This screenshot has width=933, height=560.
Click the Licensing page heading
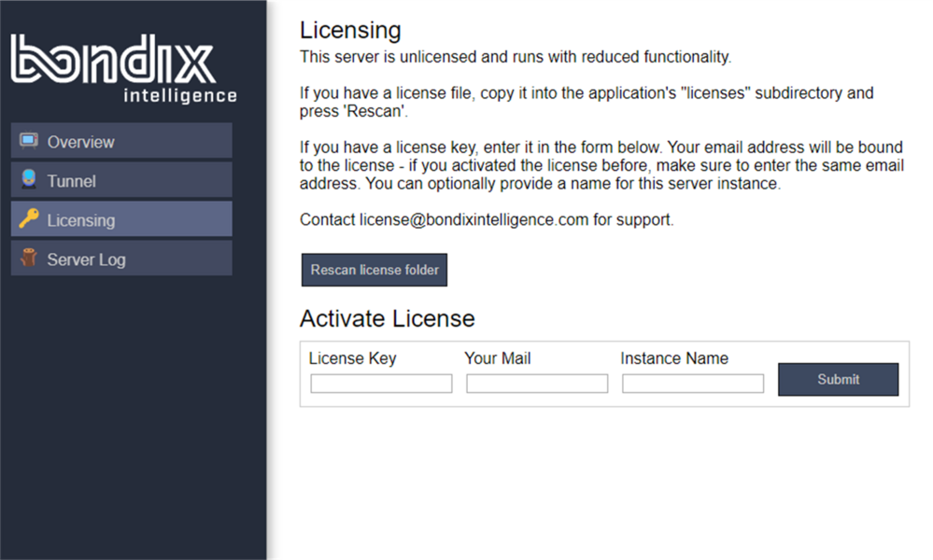pos(350,30)
